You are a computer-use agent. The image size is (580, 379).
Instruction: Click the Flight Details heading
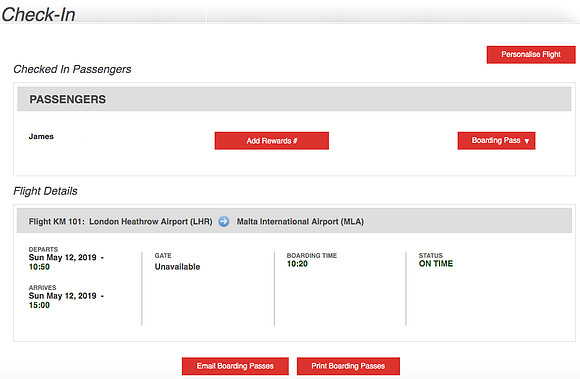45,191
